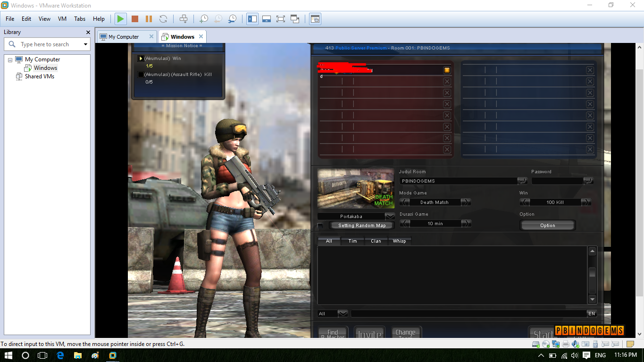Close the first blue team slot

pos(590,70)
